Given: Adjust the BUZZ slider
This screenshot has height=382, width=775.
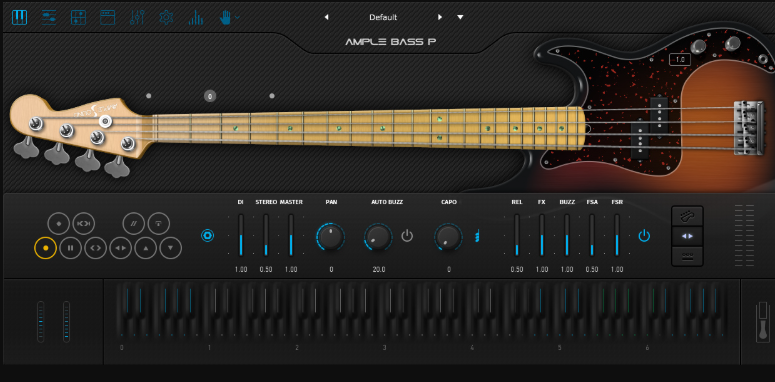Looking at the screenshot, I should (567, 235).
